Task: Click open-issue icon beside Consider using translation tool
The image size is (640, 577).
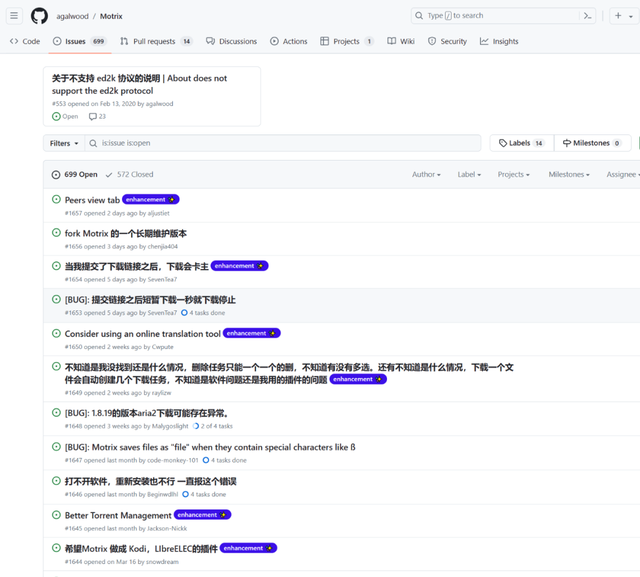Action: tap(56, 333)
